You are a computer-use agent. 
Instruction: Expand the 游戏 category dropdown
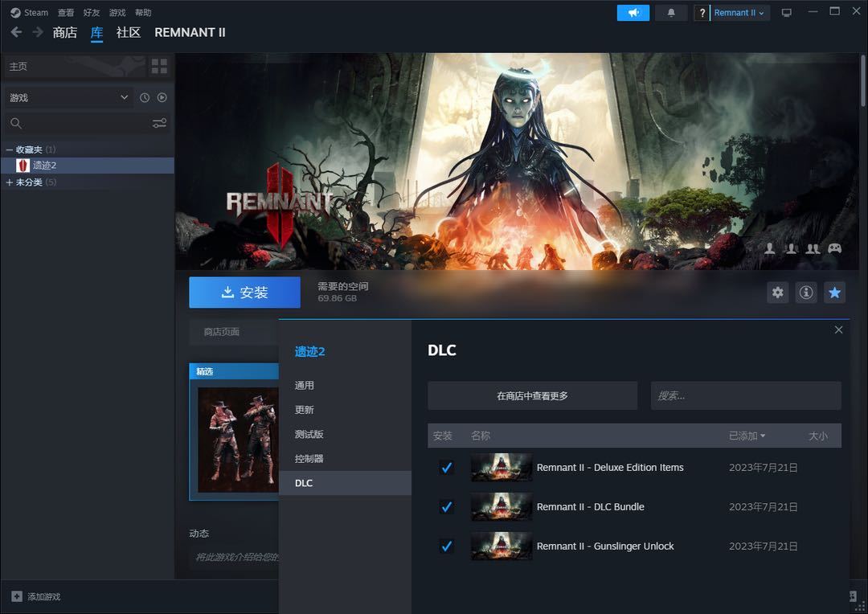(124, 97)
